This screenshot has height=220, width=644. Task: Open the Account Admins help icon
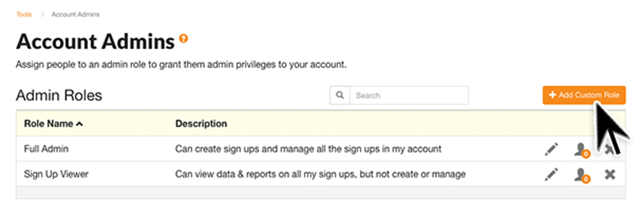click(x=183, y=39)
